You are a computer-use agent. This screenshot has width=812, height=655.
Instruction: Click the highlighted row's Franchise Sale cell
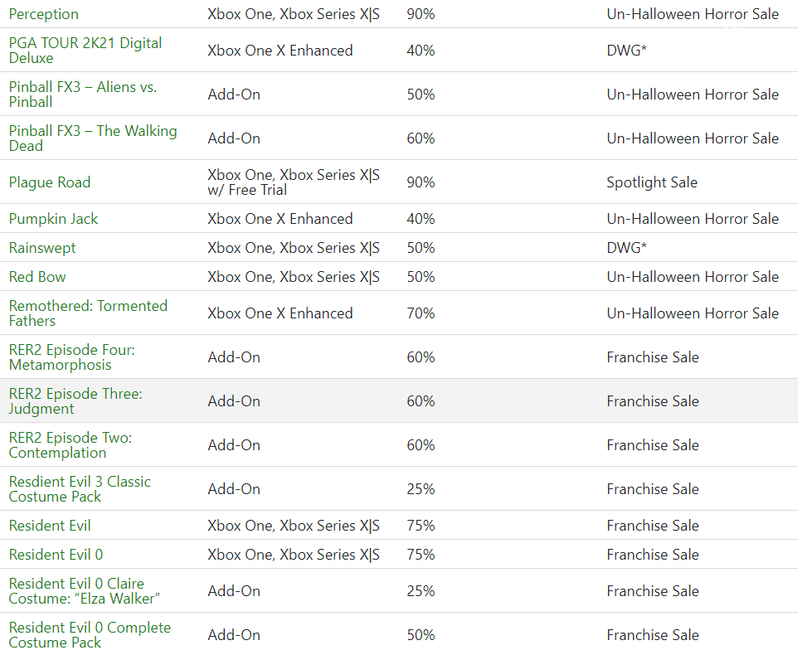(x=653, y=401)
